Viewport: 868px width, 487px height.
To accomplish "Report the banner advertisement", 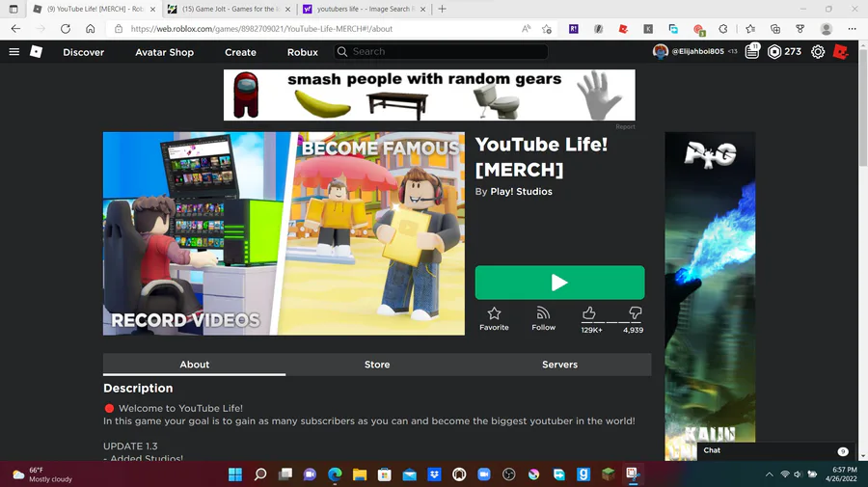I will [x=625, y=126].
